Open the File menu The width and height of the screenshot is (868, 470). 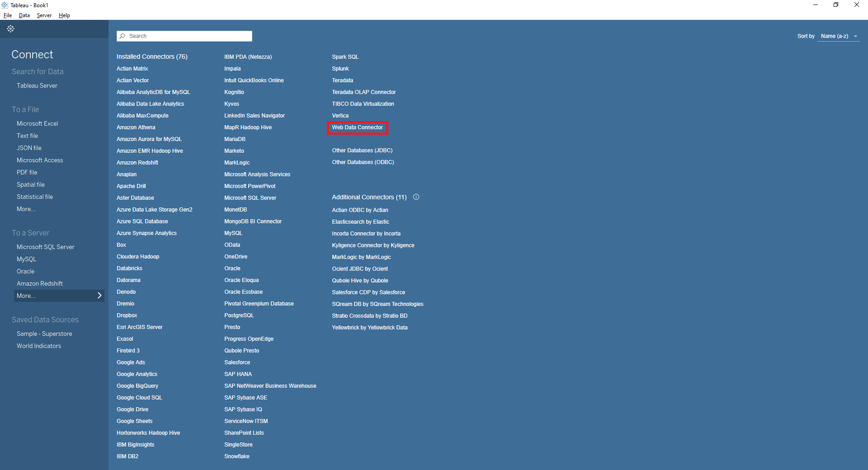click(x=8, y=15)
